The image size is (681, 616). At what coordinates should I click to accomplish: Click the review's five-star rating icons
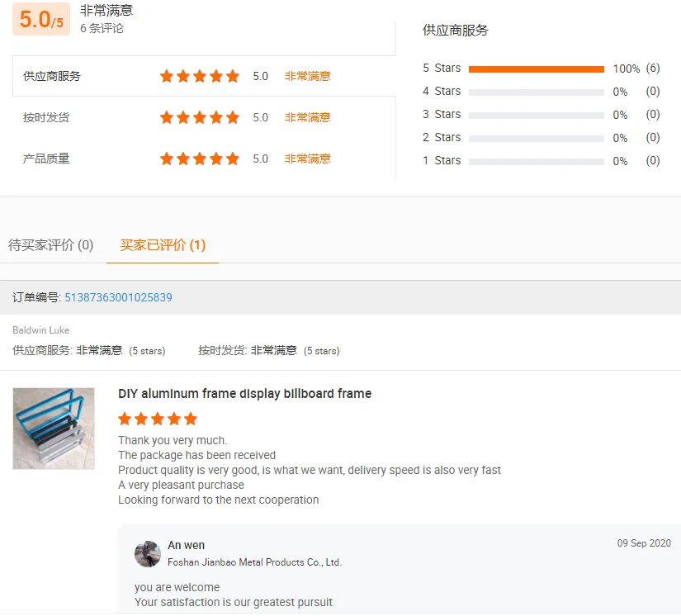point(158,419)
